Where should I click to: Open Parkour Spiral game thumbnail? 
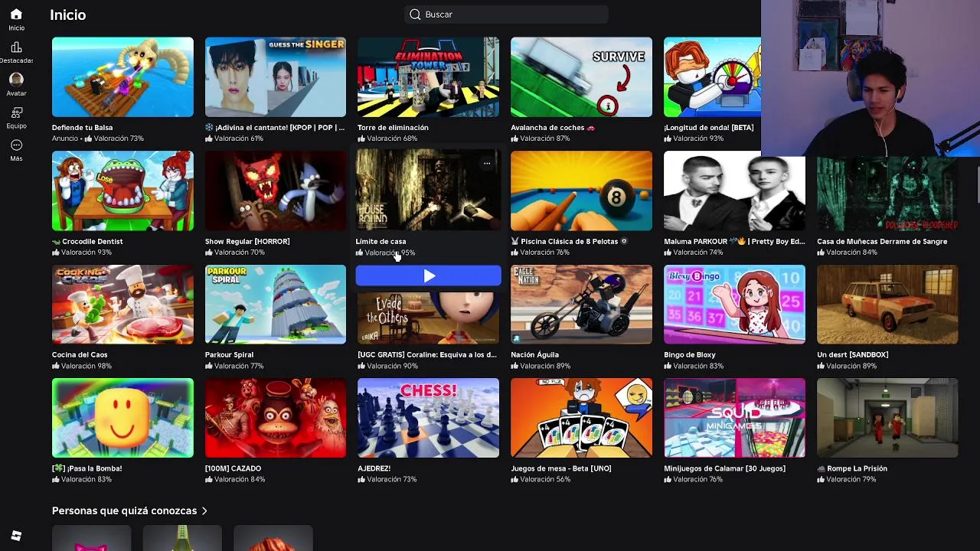276,305
